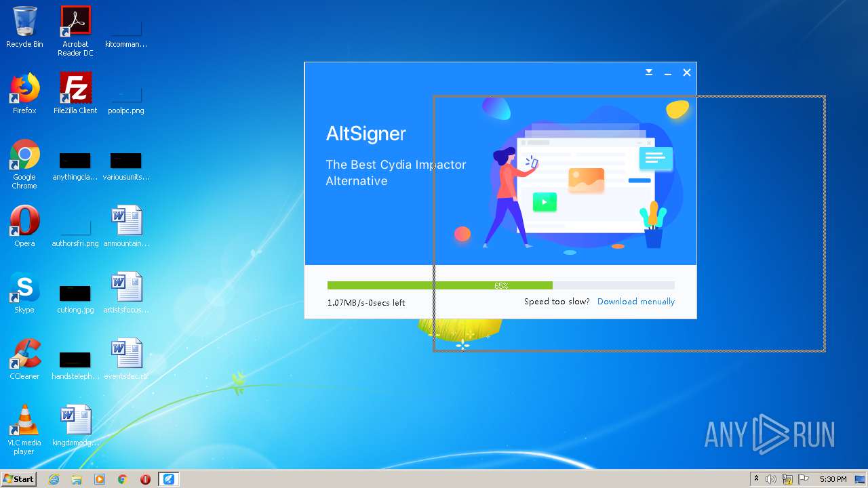Image resolution: width=868 pixels, height=488 pixels.
Task: Open Windows Explorer from taskbar
Action: coord(77,479)
